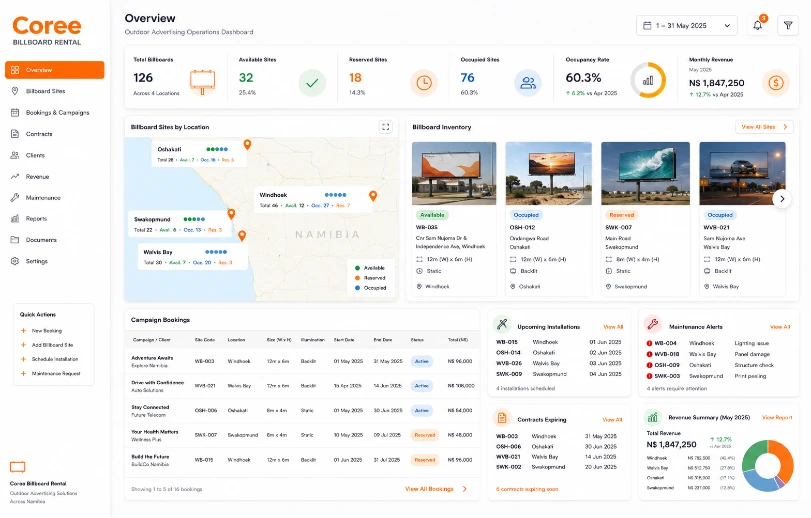Click the Oshakati map pin
The width and height of the screenshot is (811, 518).
[247, 145]
